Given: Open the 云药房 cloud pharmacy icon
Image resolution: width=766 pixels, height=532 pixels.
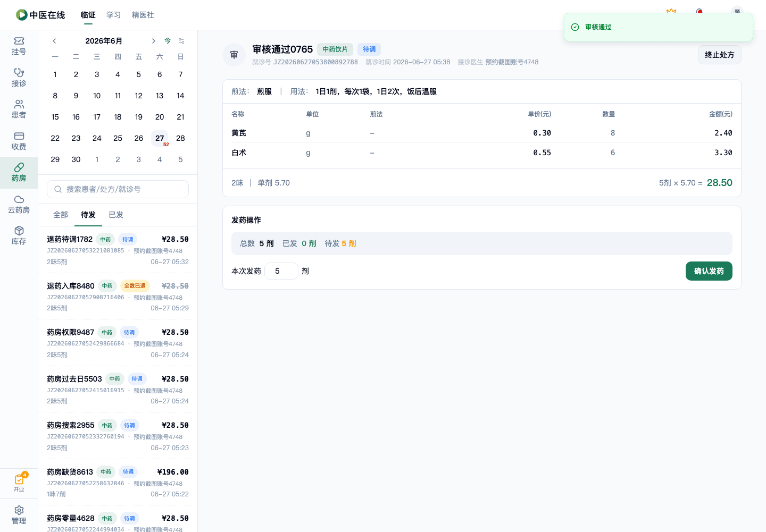Looking at the screenshot, I should (x=19, y=204).
